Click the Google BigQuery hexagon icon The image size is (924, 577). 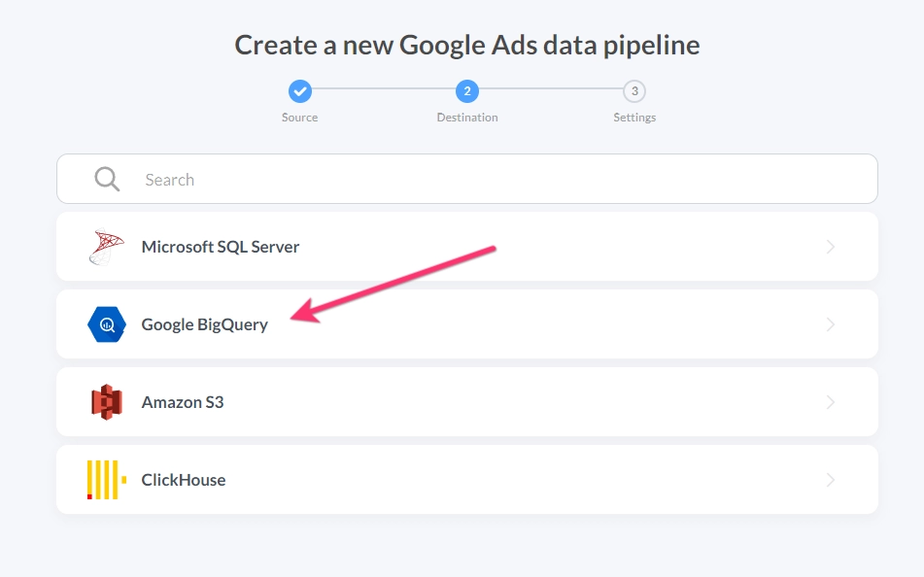pos(107,324)
